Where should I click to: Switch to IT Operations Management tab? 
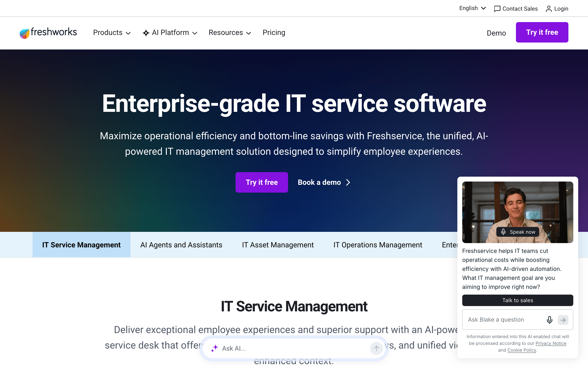(378, 245)
